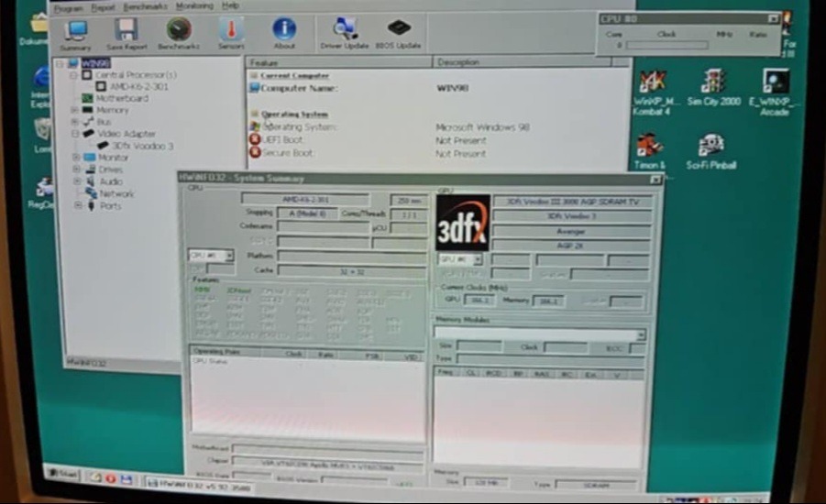Screen dimensions: 826x504
Task: Click the Operating Point column header
Action: coord(226,352)
